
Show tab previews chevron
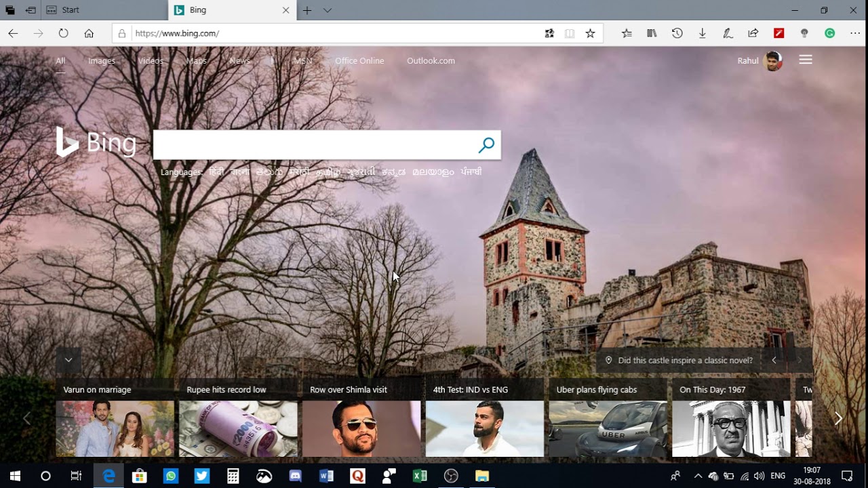[x=328, y=10]
